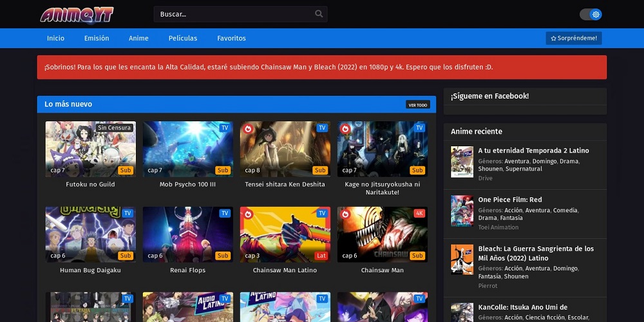Click the VER TODO button

(x=418, y=105)
